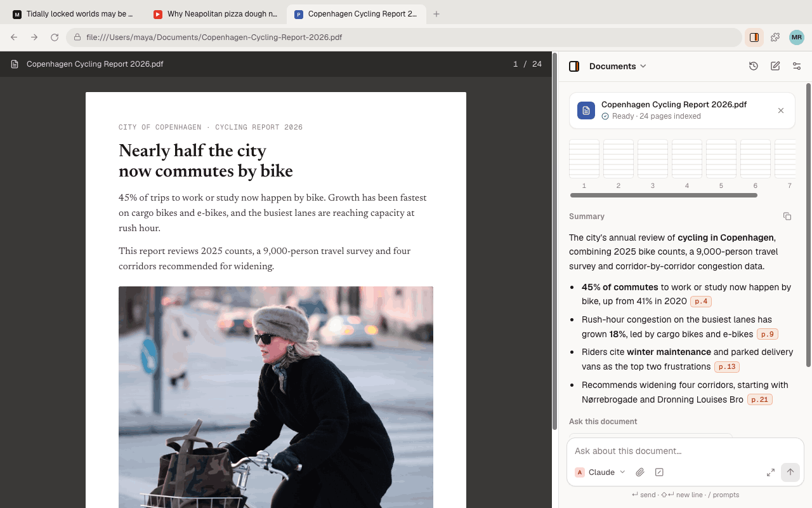Open the extensions puzzle icon
Viewport: 812px width, 508px height.
tap(775, 37)
